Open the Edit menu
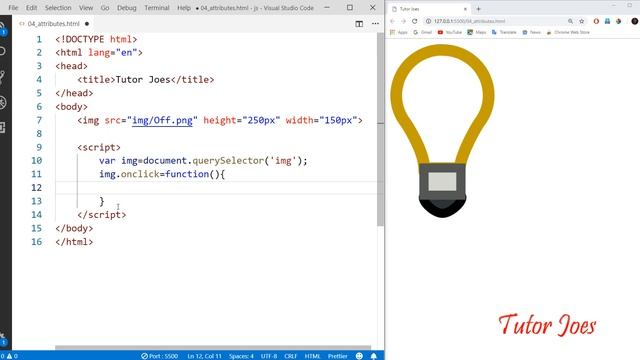The image size is (640, 360). coord(31,8)
